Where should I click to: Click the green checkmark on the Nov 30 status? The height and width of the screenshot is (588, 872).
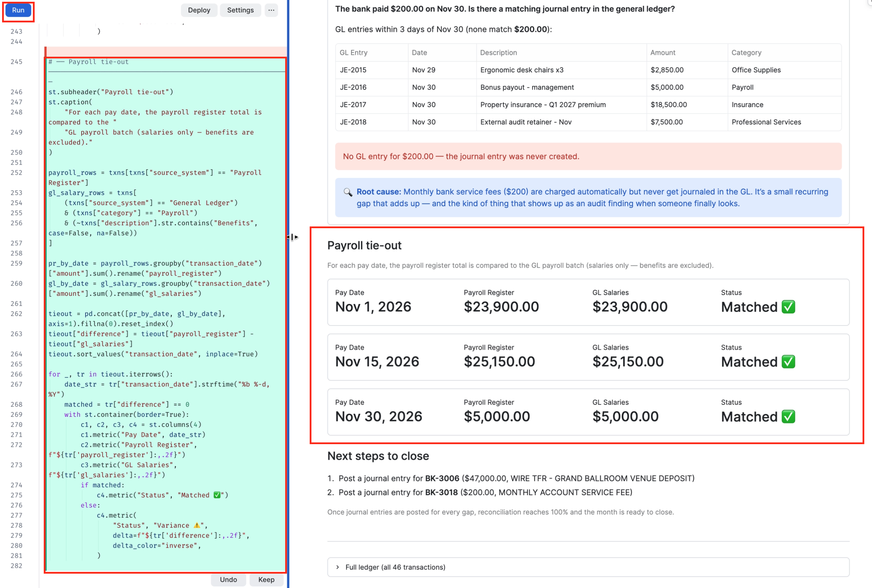pos(788,416)
